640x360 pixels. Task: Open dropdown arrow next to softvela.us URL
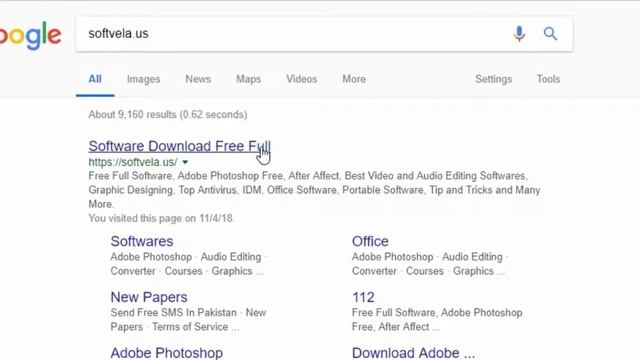[x=185, y=162]
